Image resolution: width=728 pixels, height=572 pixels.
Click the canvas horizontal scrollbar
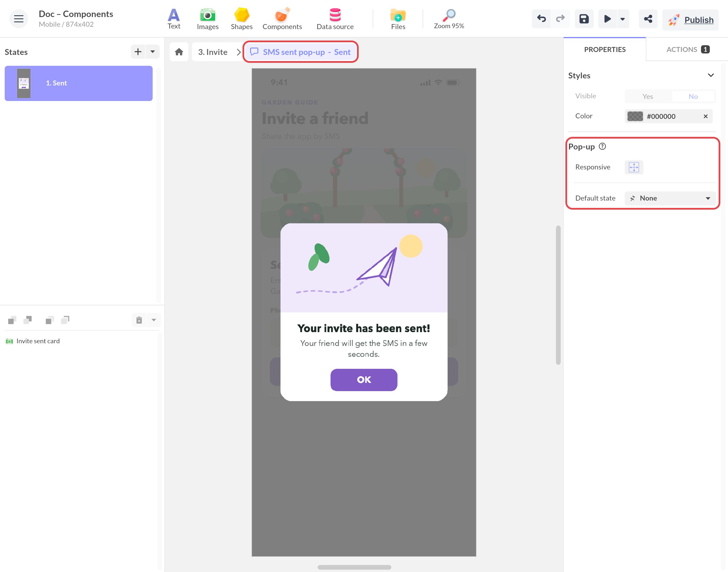(x=354, y=567)
